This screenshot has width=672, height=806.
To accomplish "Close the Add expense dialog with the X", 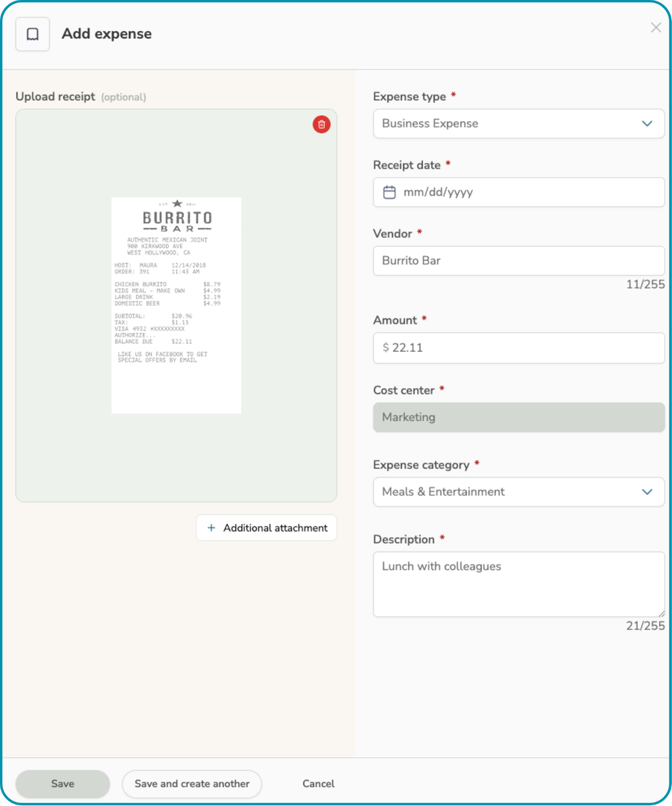I will click(656, 28).
